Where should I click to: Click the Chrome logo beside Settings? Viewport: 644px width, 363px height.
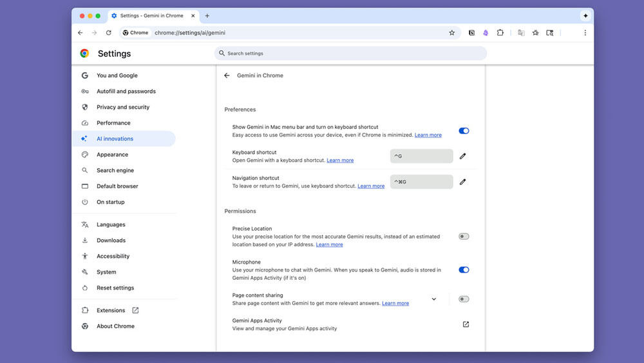[x=84, y=54]
